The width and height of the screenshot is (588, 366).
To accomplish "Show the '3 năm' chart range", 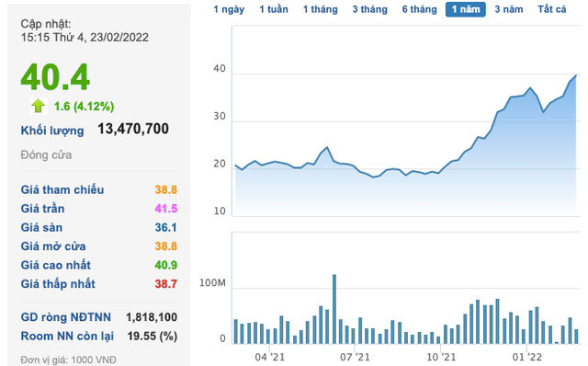I will tap(508, 9).
